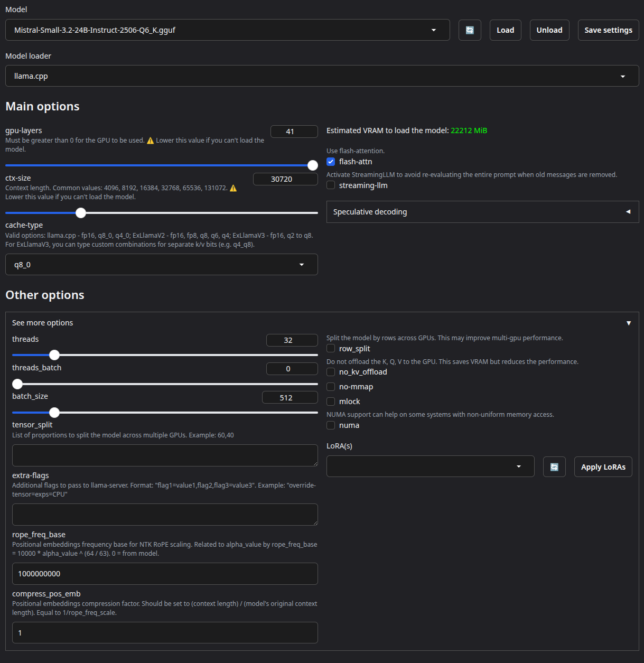644x663 pixels.
Task: Click the Load button
Action: (506, 30)
